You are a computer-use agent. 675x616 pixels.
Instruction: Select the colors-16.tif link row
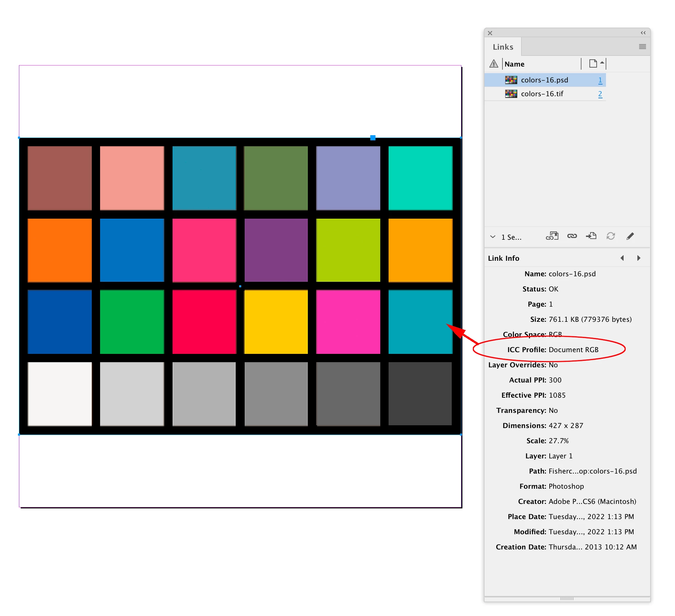pyautogui.click(x=542, y=94)
